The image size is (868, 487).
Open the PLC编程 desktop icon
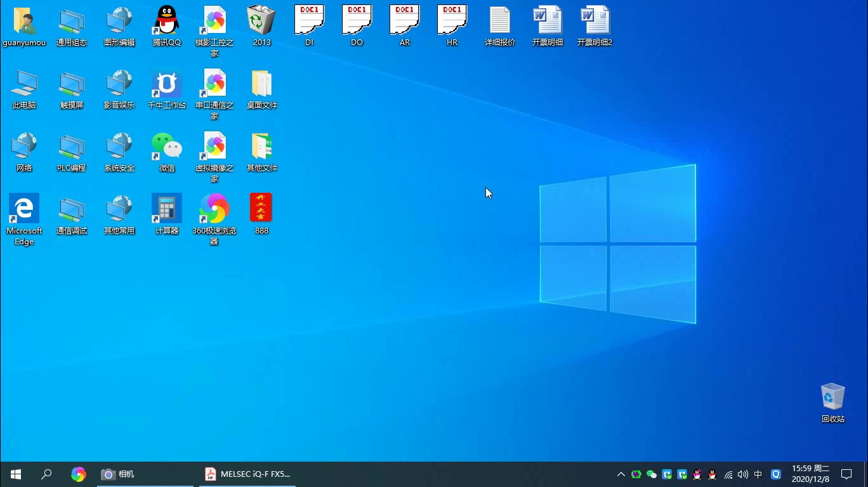coord(72,152)
